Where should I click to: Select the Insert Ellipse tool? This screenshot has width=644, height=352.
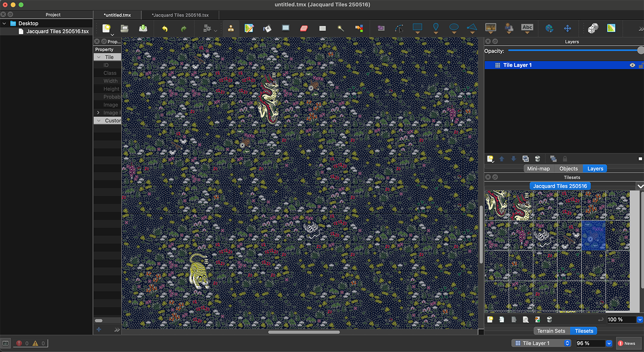(x=454, y=28)
